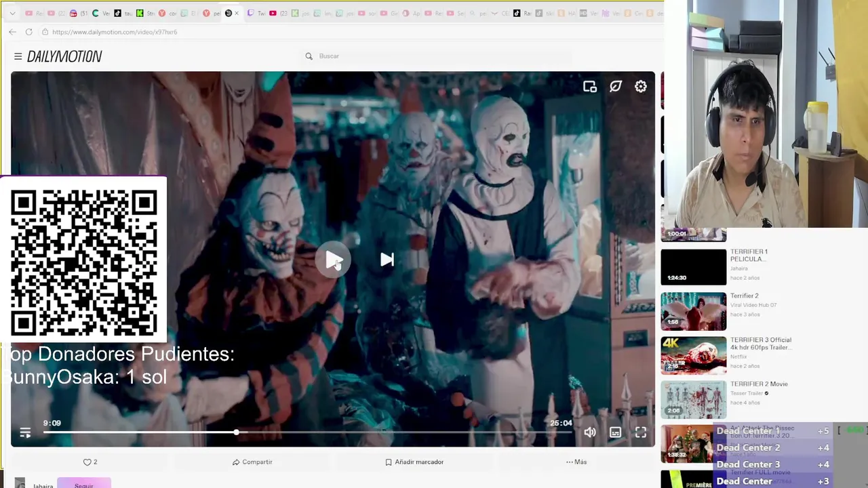
Task: Click the site info icon in address bar
Action: tap(45, 32)
